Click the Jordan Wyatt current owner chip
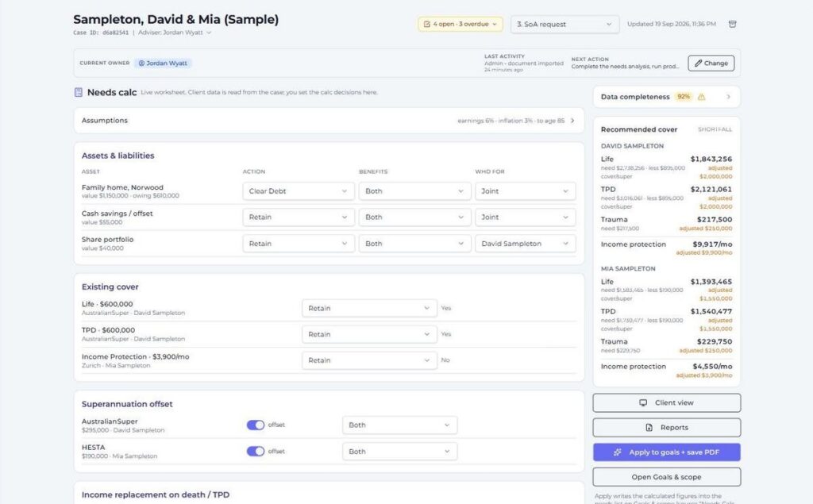Viewport: 813px width, 504px height. (x=163, y=63)
